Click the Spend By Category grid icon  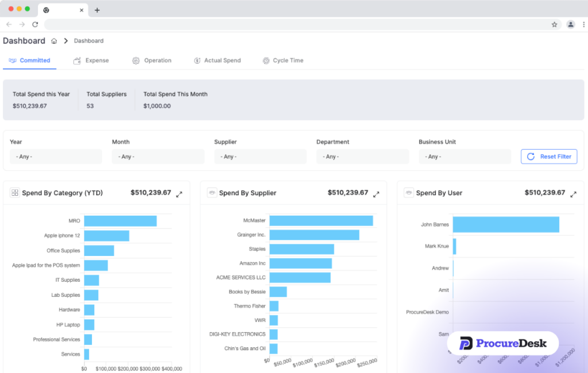pos(14,193)
